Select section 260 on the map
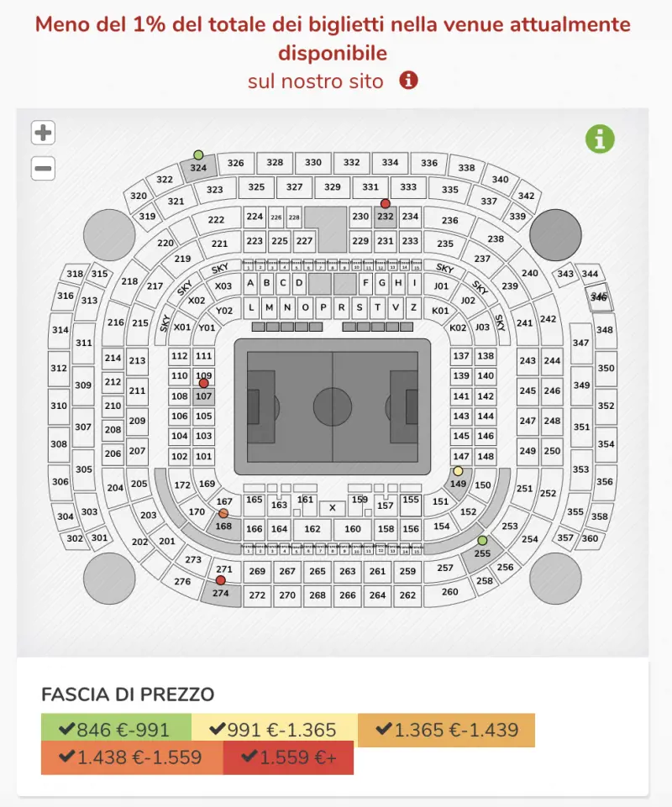This screenshot has height=807, width=672. pos(450,591)
